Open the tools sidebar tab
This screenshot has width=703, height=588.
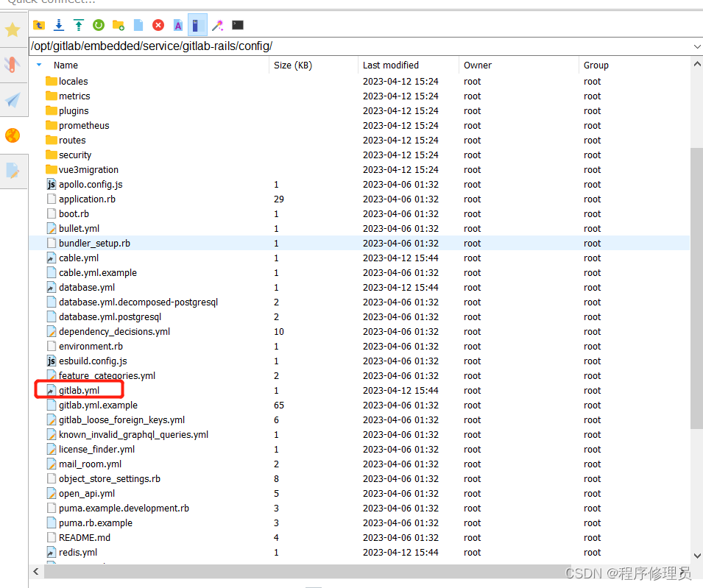pyautogui.click(x=13, y=65)
